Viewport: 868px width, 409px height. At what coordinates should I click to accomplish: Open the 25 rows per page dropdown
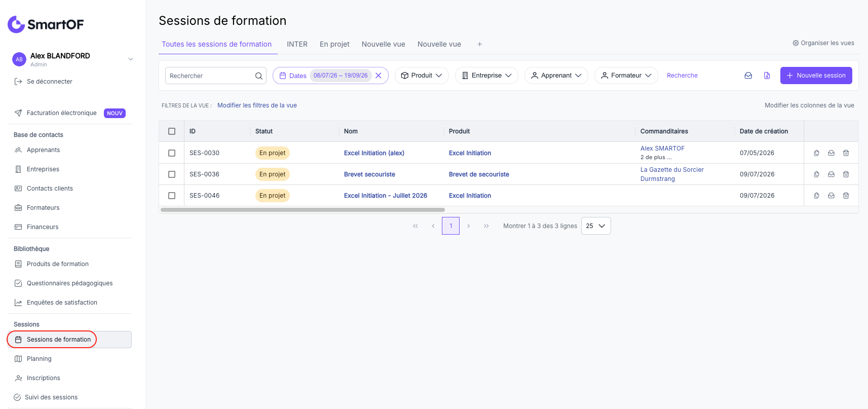coord(596,226)
